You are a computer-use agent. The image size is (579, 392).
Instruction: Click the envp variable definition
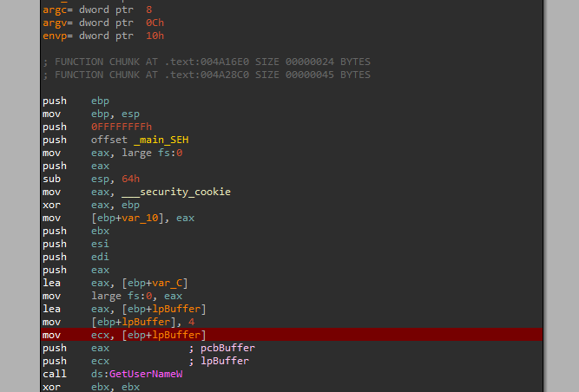[x=55, y=36]
